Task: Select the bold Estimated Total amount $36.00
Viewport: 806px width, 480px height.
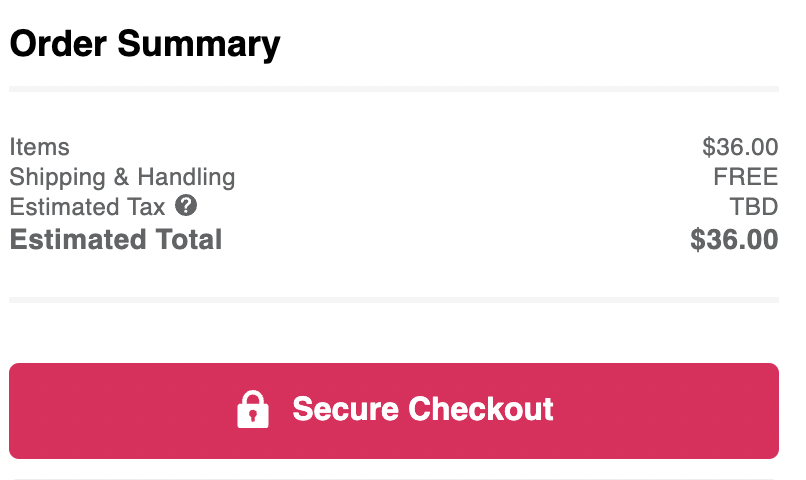Action: tap(735, 239)
